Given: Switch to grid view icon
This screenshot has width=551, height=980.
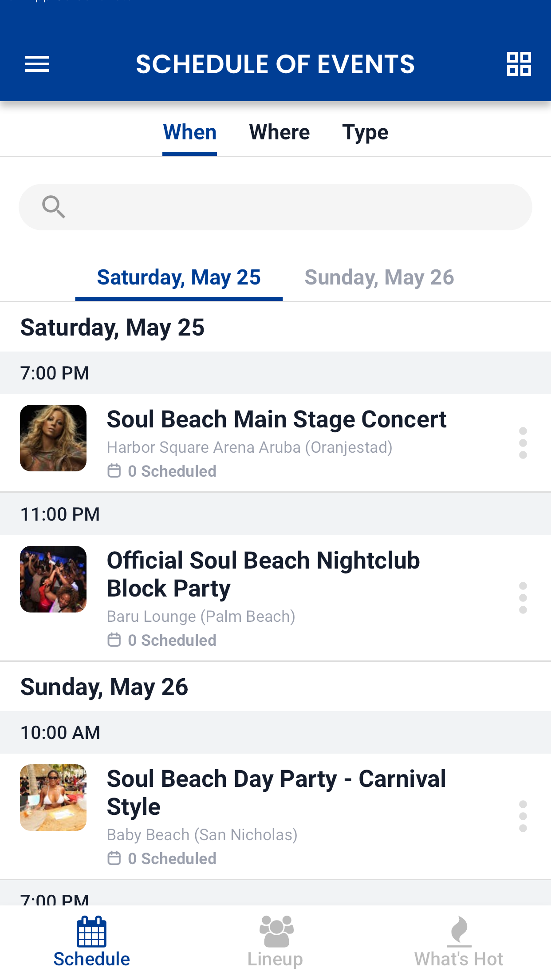Looking at the screenshot, I should (519, 64).
